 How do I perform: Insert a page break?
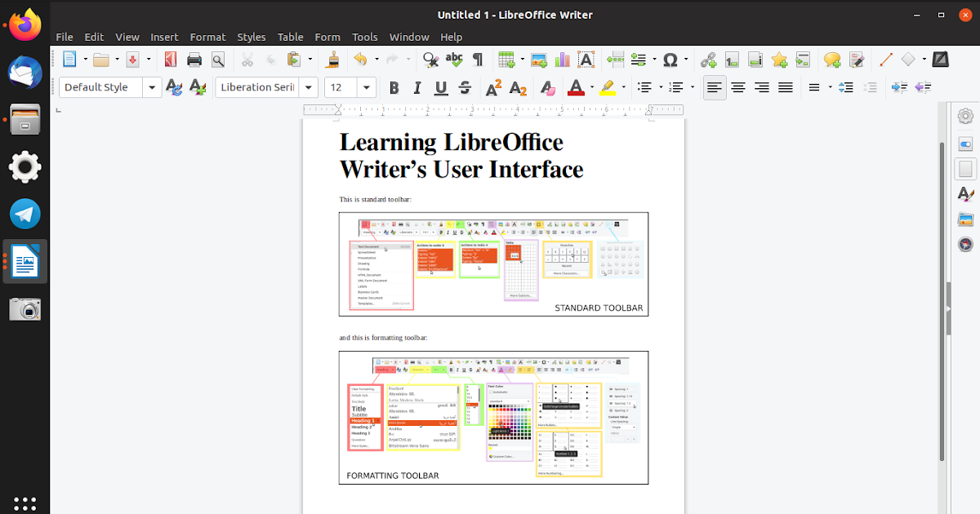616,60
